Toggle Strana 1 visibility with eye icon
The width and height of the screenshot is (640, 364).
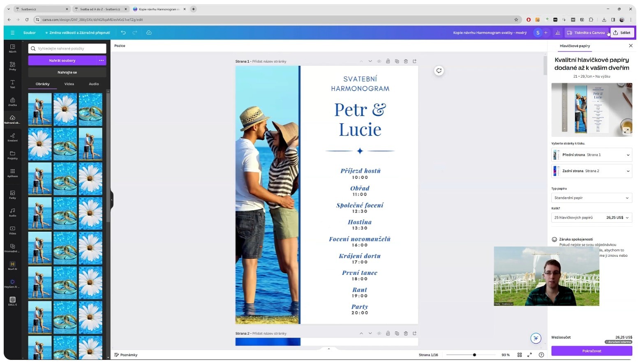click(x=379, y=61)
